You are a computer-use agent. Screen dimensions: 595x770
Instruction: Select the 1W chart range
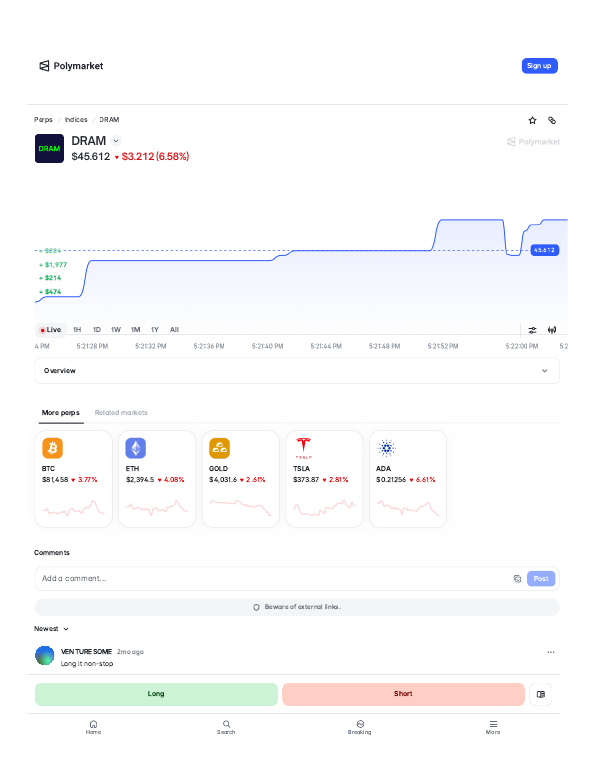116,330
